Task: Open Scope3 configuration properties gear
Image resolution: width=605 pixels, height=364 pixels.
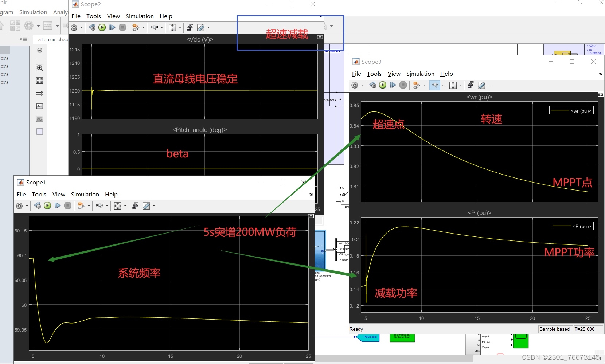Action: [x=355, y=85]
